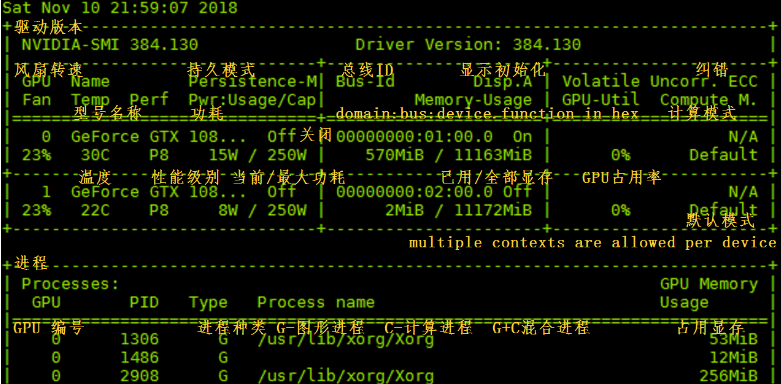
Task: Click the Processes: section label
Action: pos(70,284)
